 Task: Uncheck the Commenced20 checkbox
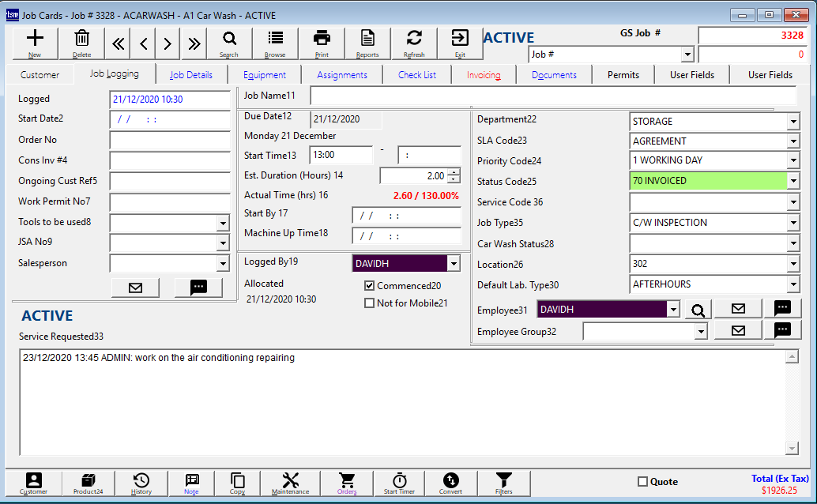click(369, 286)
